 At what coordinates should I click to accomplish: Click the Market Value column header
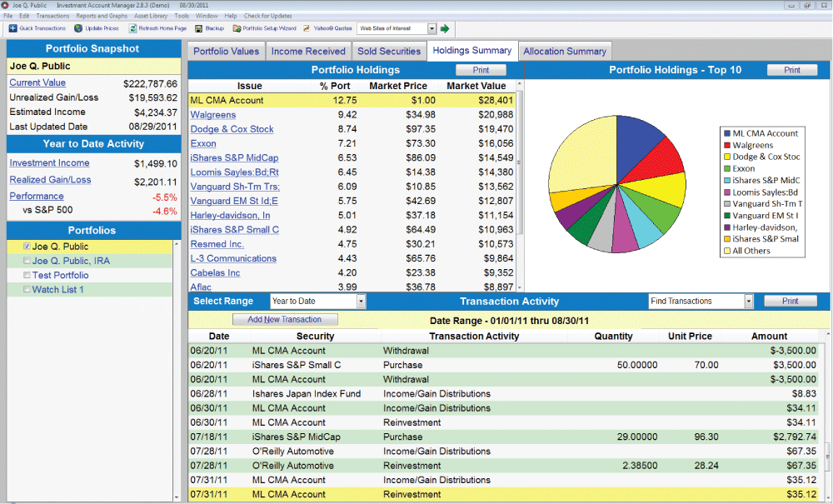(476, 86)
